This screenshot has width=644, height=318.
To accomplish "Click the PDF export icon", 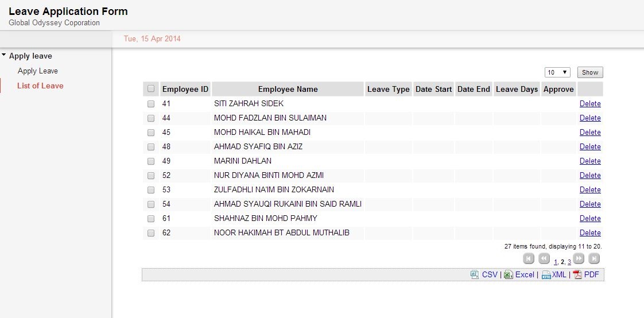I will 577,275.
